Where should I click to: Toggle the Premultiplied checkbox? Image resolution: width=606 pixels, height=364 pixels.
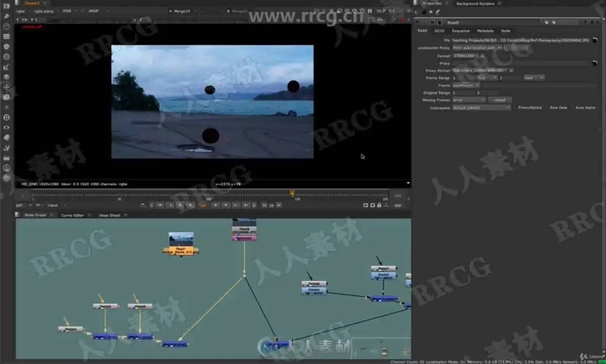(530, 108)
